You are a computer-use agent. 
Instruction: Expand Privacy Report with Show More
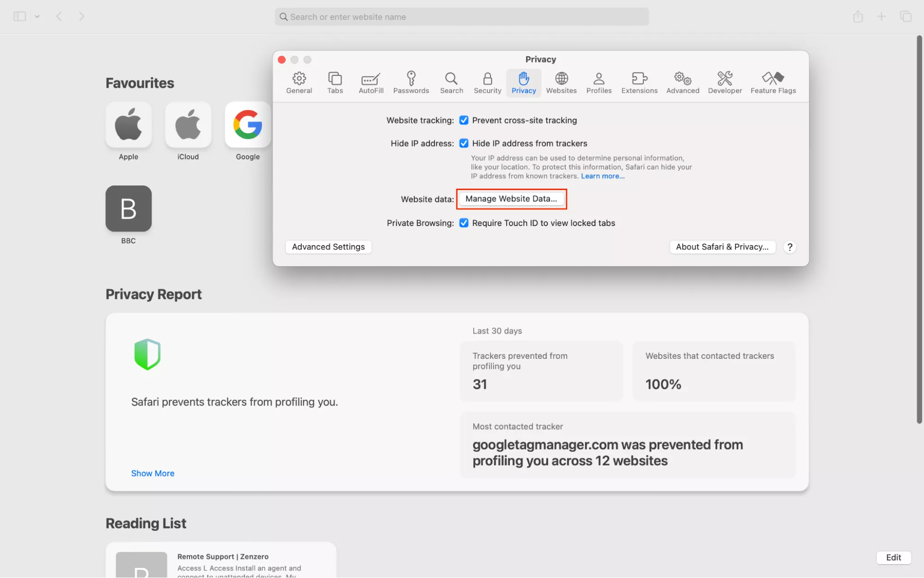[x=153, y=473]
